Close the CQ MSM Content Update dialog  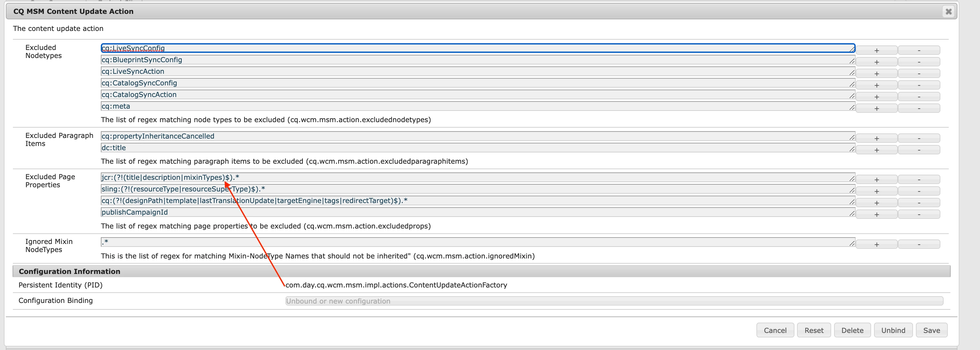948,12
